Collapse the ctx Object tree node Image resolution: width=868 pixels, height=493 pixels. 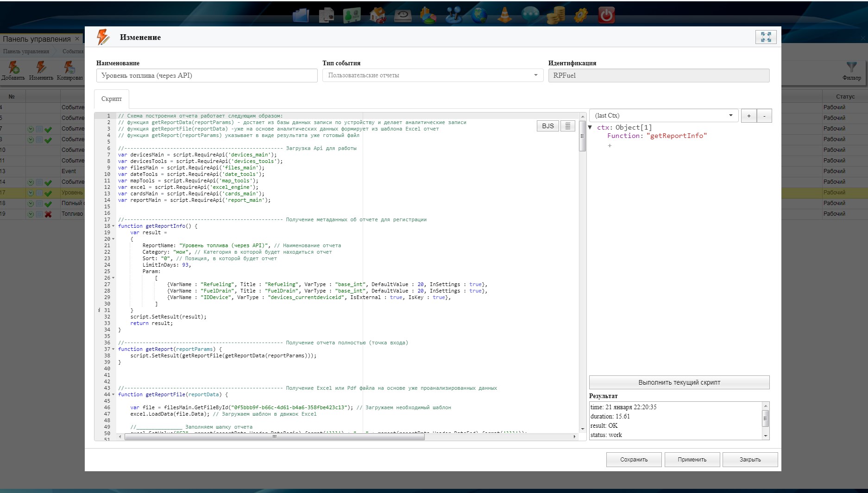590,127
